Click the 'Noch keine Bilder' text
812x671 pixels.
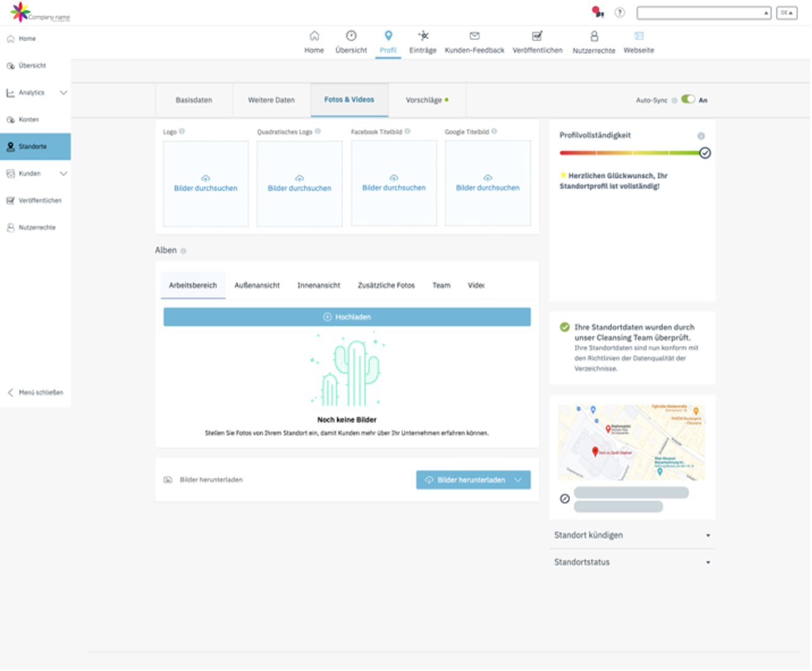348,421
